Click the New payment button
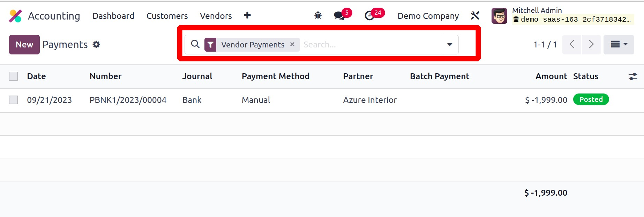Viewport: 644px width, 217px height. pos(24,45)
